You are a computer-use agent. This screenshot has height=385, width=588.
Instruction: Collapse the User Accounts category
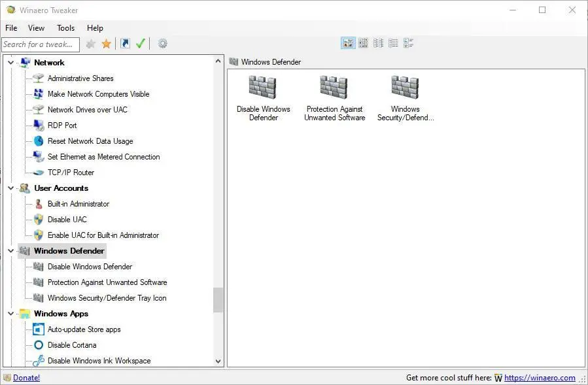point(11,188)
